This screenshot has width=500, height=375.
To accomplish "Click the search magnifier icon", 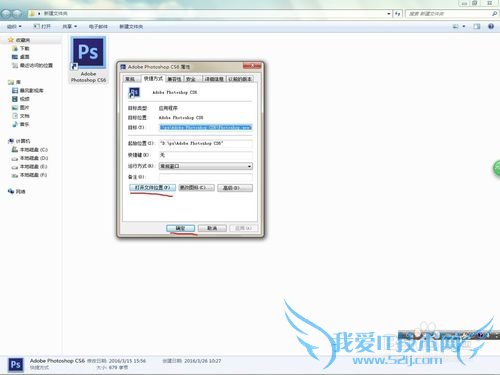I will (494, 14).
